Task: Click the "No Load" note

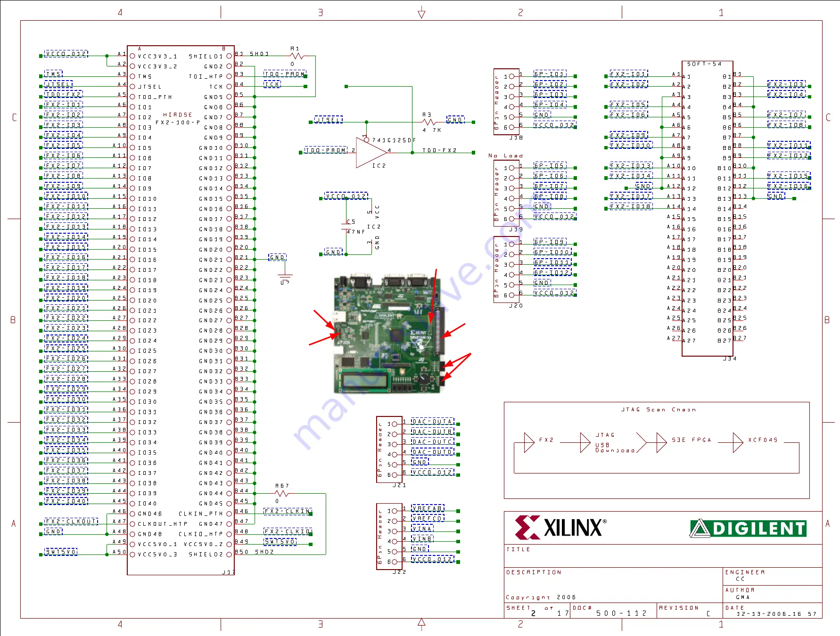Action: (x=506, y=155)
